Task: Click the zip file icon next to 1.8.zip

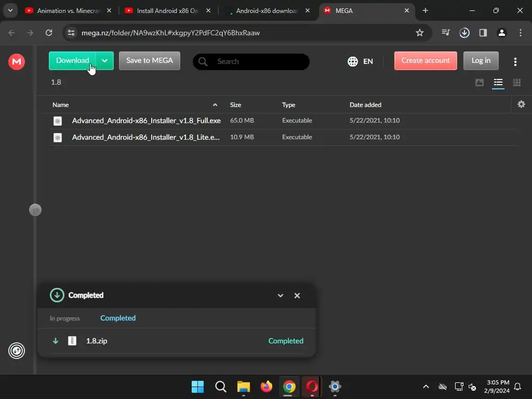Action: click(x=72, y=341)
